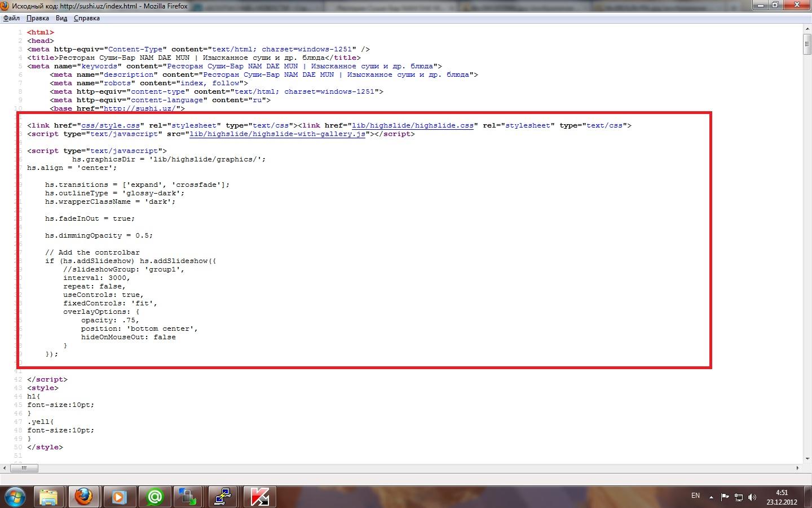Click the hs.outlineType = 'glossy-dark' line
Screen dimensions: 812x508
click(115, 193)
